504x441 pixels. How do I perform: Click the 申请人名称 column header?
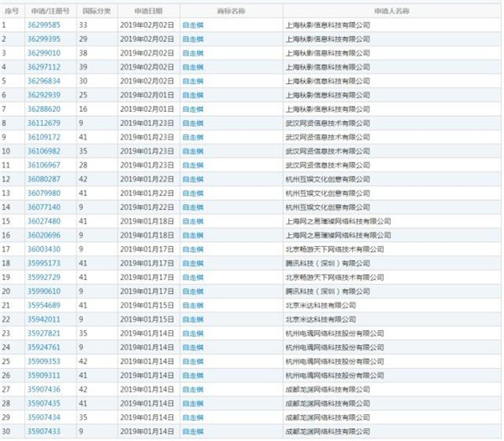[x=391, y=11]
